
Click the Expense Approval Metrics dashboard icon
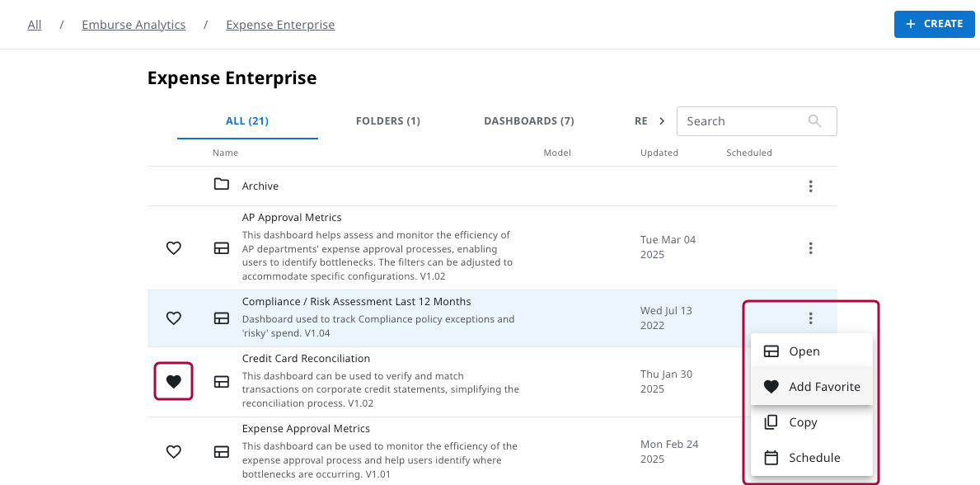[x=221, y=452]
